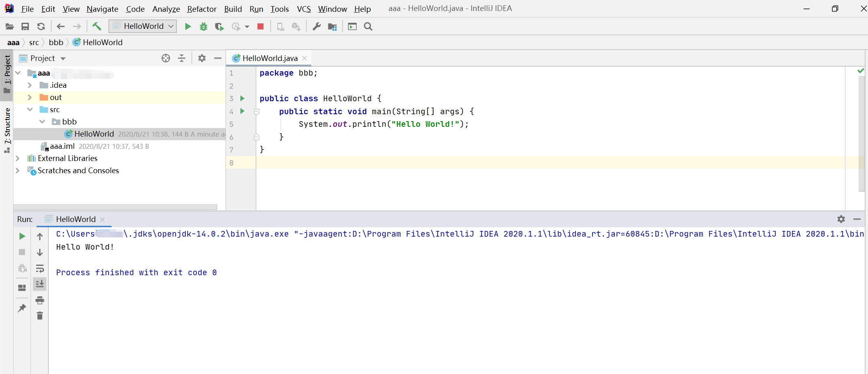Open the Build menu
This screenshot has width=868, height=374.
click(x=233, y=9)
